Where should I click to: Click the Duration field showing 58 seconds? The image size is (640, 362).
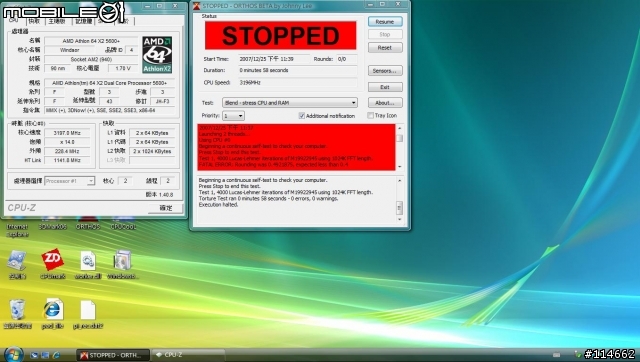298,71
